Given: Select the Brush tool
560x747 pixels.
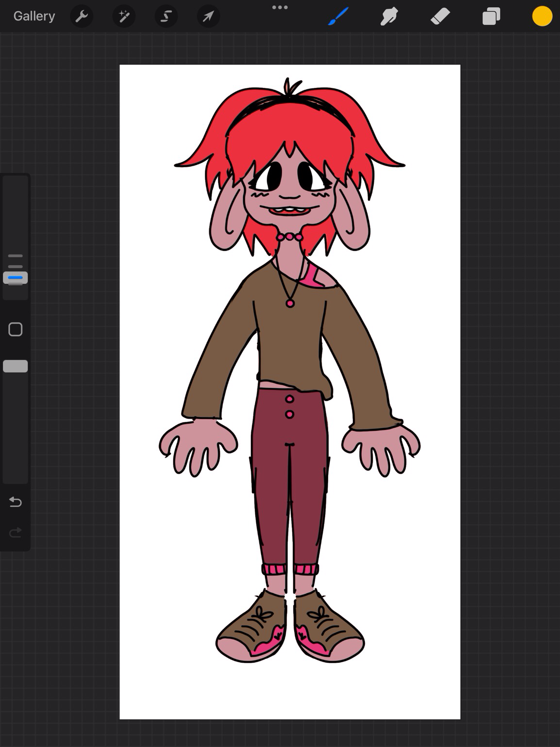Looking at the screenshot, I should pos(338,17).
